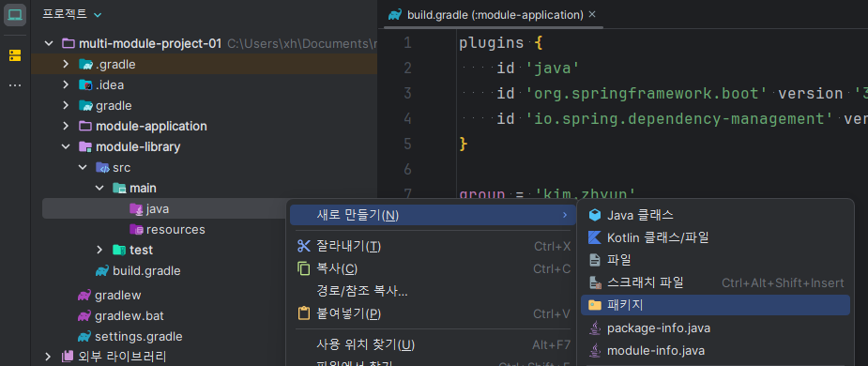Select the gradlew file
This screenshot has width=868, height=366.
(109, 295)
